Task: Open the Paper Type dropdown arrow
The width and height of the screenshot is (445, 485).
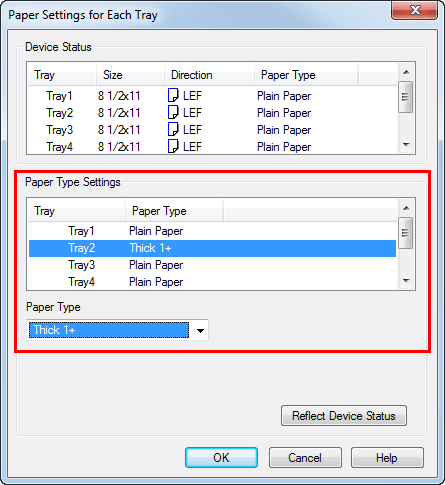Action: click(200, 330)
